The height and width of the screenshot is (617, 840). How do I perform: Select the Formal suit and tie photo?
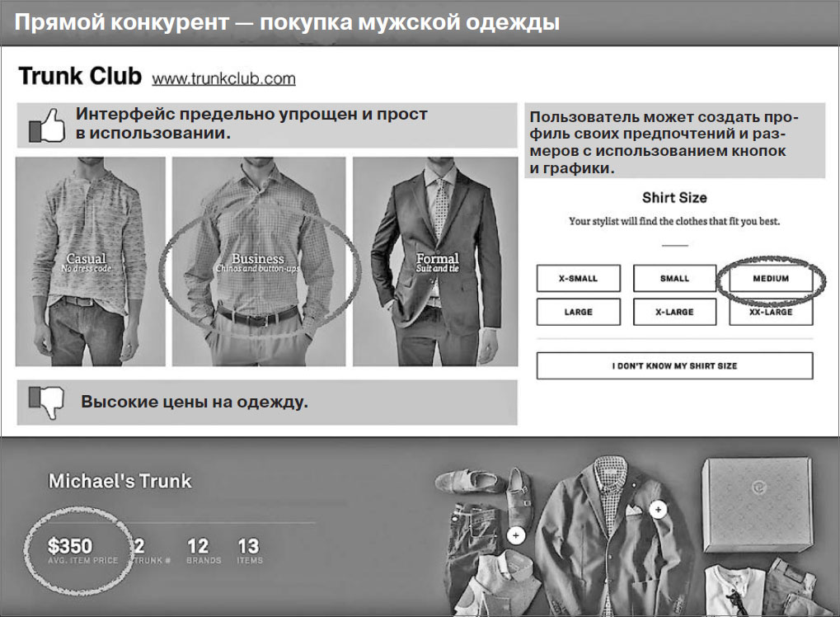[x=435, y=261]
